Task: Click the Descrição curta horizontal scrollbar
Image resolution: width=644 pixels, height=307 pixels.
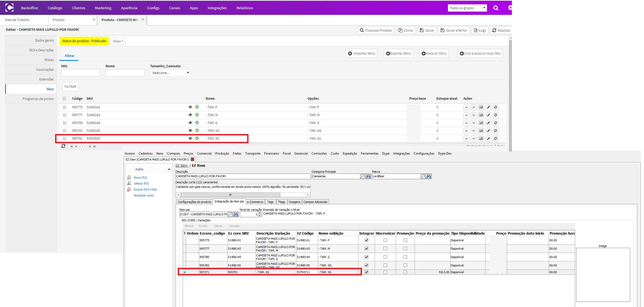Action: [243, 195]
